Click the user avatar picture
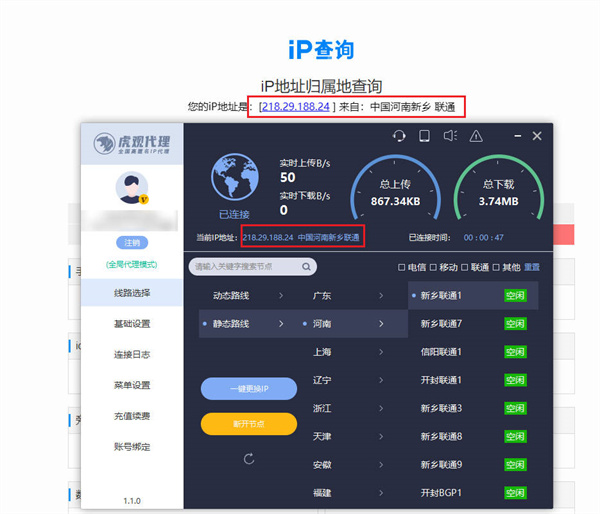Screen dimensions: 600x514 132,188
